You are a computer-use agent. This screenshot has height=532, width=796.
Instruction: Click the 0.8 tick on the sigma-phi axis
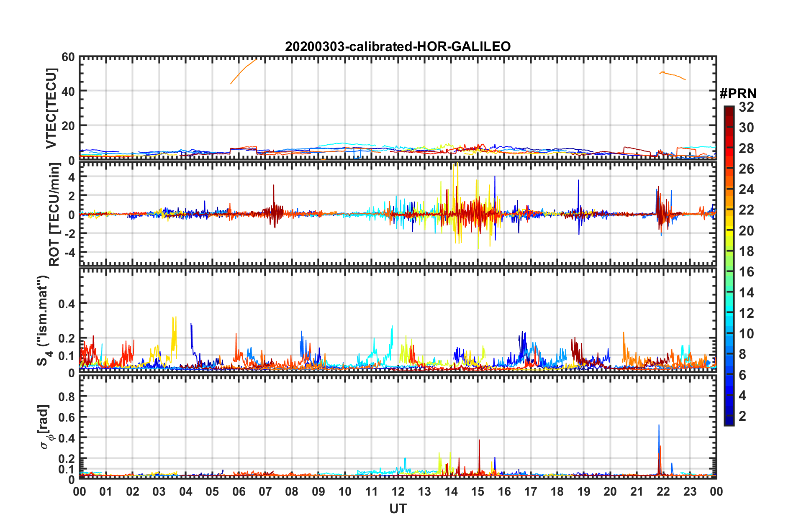point(67,396)
